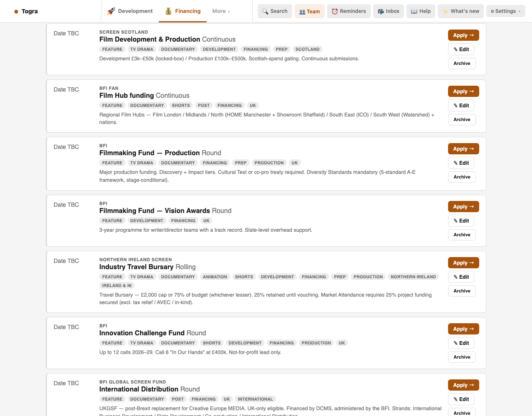Screen dimensions: 532x416
Task: Click the NORTHERN IRELAND SCREEN funder label
Action: tap(135, 260)
